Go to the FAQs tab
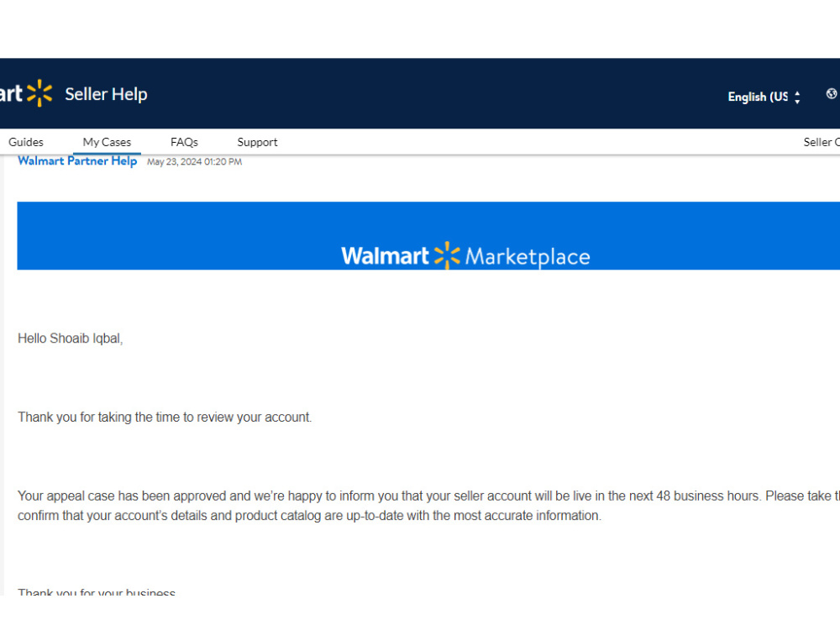The width and height of the screenshot is (840, 630). coord(184,142)
